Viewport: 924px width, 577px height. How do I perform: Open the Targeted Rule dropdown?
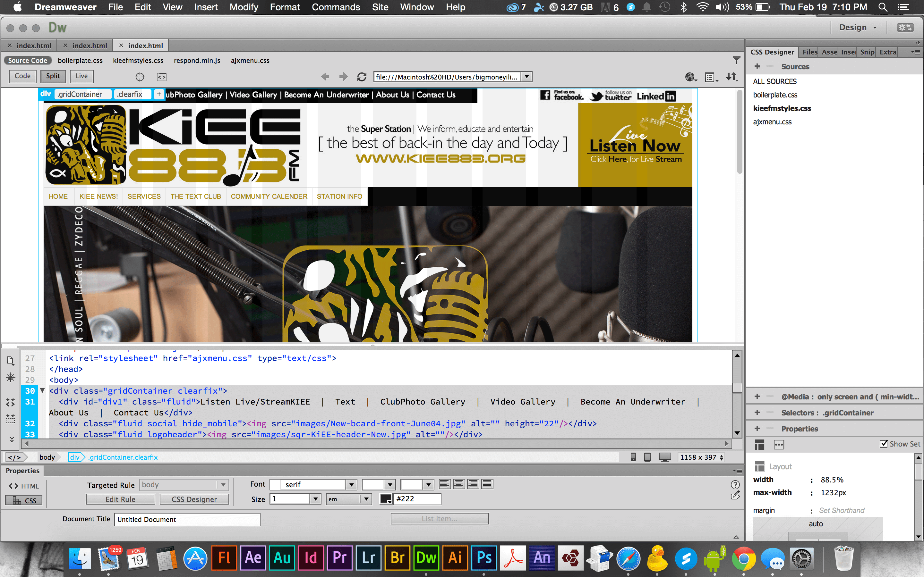(x=223, y=485)
